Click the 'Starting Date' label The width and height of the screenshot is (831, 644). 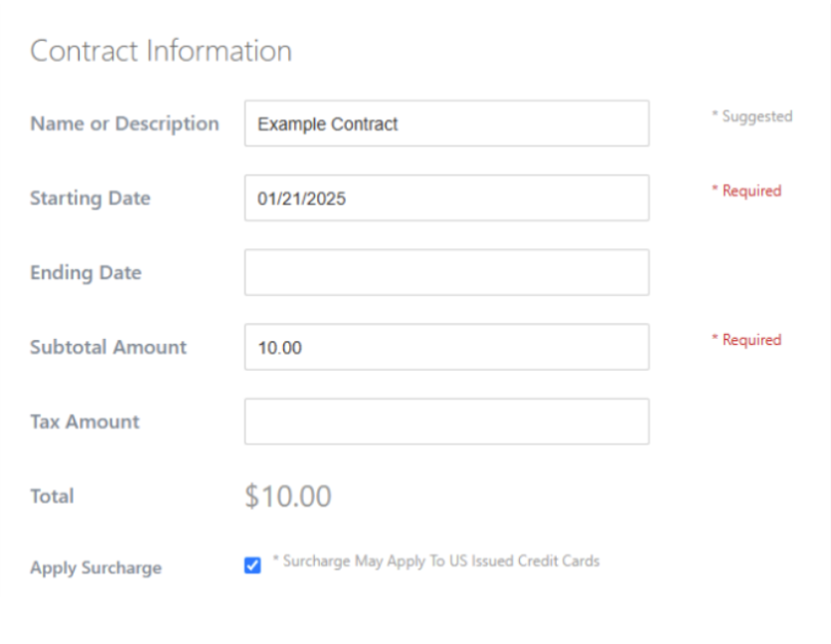(90, 199)
